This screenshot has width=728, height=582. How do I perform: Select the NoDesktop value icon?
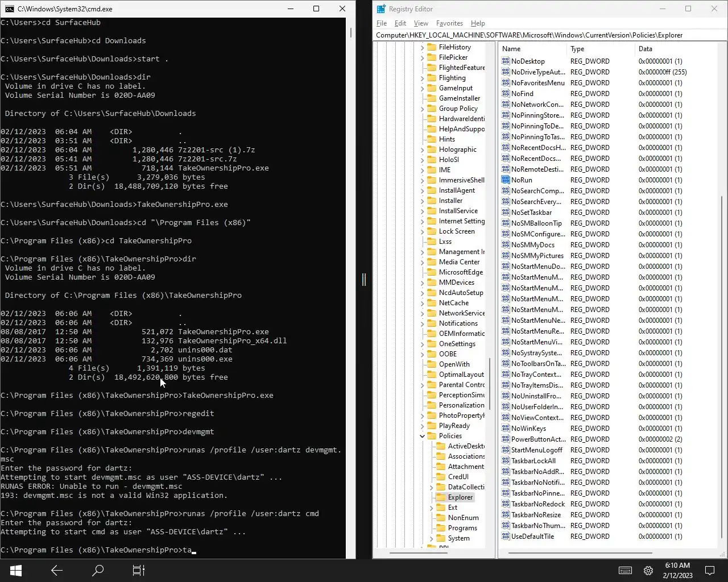point(506,61)
